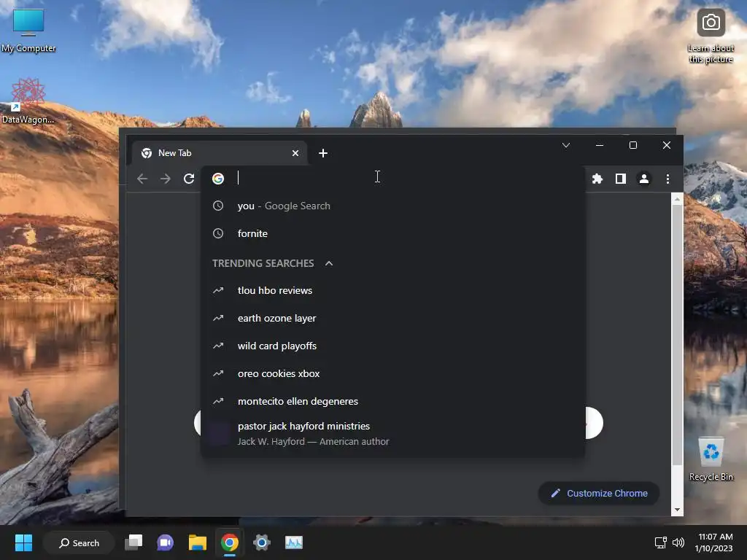747x560 pixels.
Task: Click the Chrome back arrow button
Action: (142, 179)
